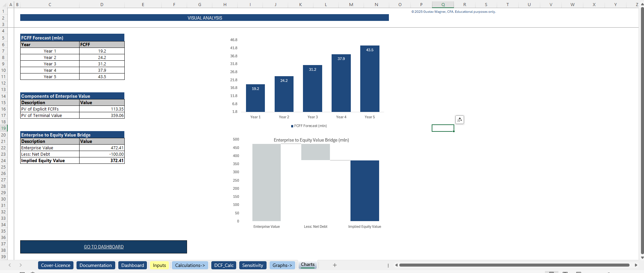Image resolution: width=644 pixels, height=273 pixels.
Task: Click the three-dot tab bar options handle
Action: (388, 265)
